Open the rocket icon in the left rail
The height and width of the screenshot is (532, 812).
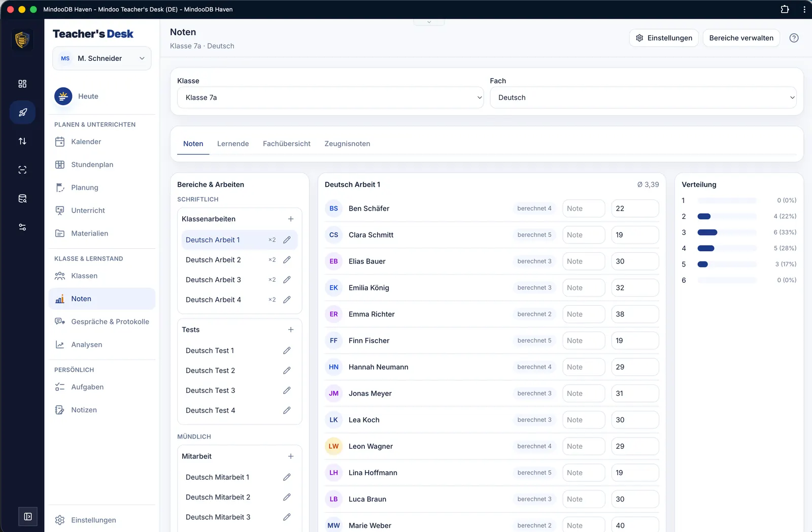22,113
